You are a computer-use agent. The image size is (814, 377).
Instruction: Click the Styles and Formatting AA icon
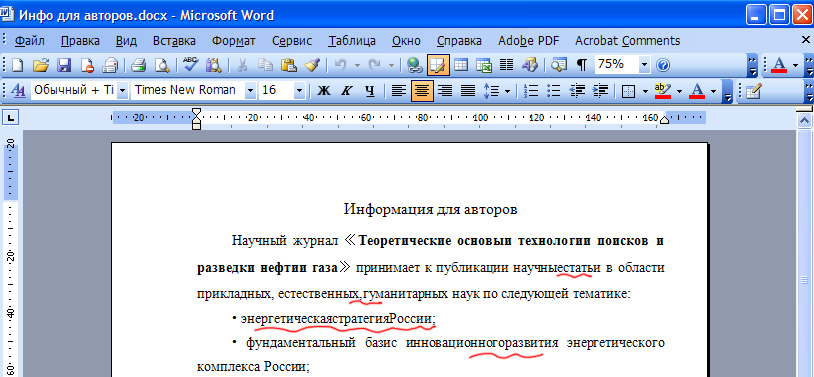tap(18, 91)
